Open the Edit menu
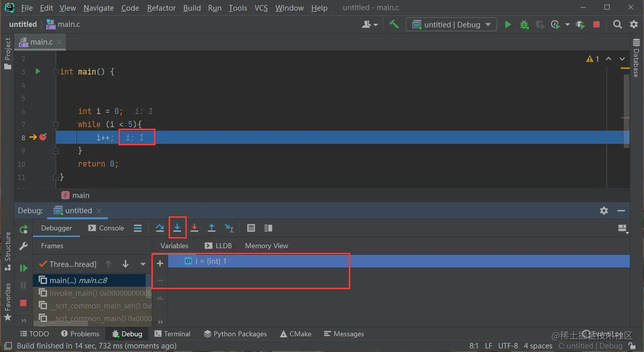The width and height of the screenshot is (644, 352). (46, 8)
